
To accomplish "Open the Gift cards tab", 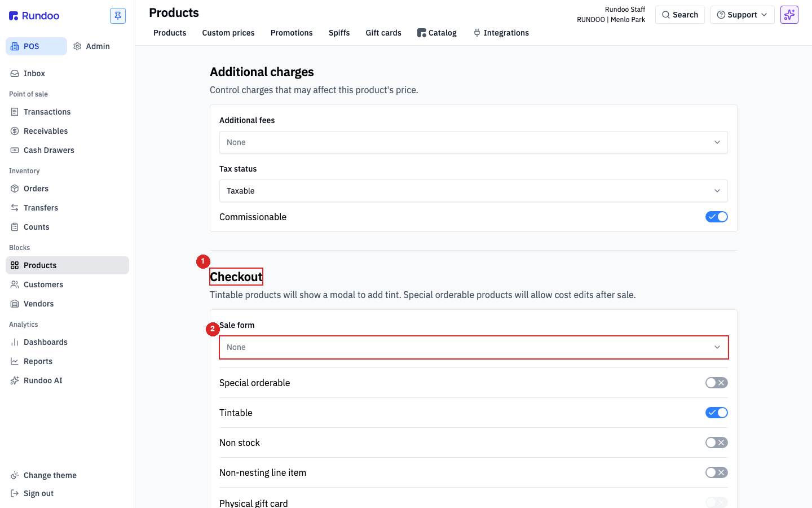I will [383, 33].
